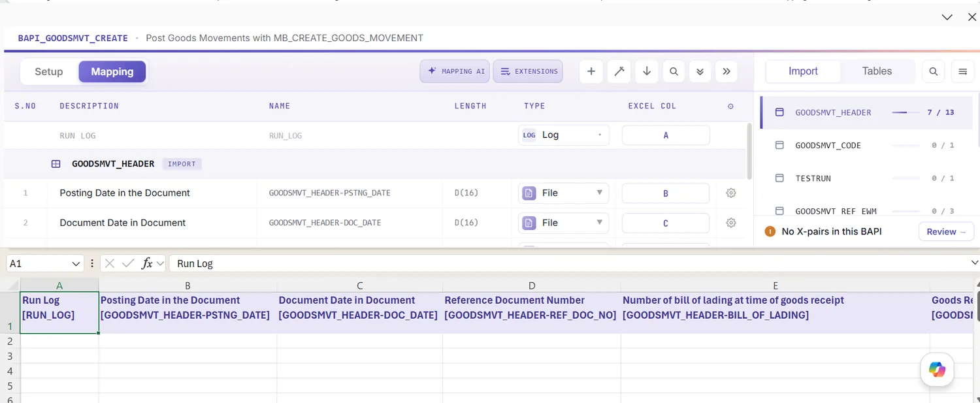The image size is (980, 403).
Task: Click the orange warning icon for X-pairs
Action: [x=770, y=231]
